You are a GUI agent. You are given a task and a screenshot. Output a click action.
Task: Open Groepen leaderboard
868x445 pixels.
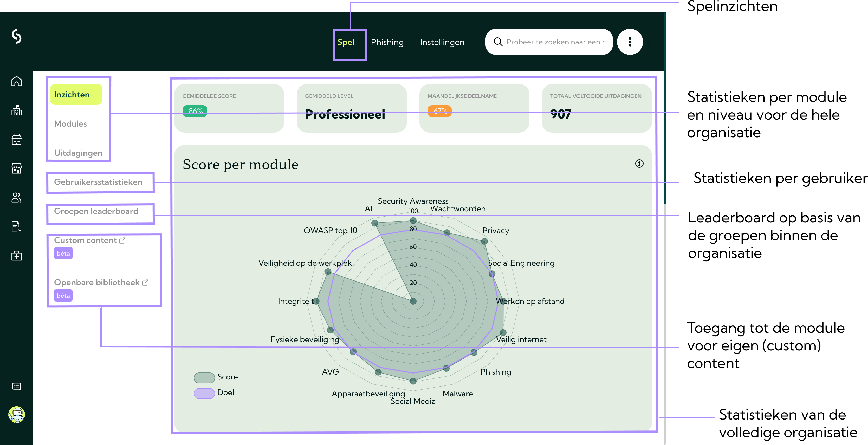96,211
